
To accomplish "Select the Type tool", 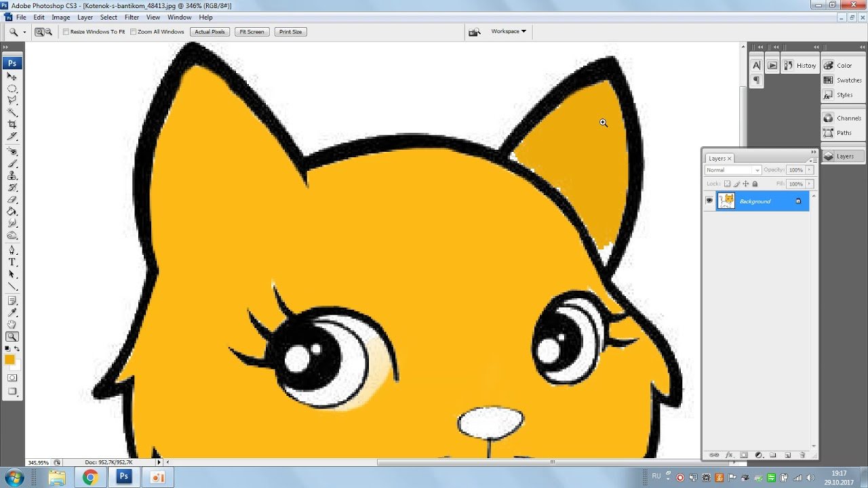I will point(12,262).
